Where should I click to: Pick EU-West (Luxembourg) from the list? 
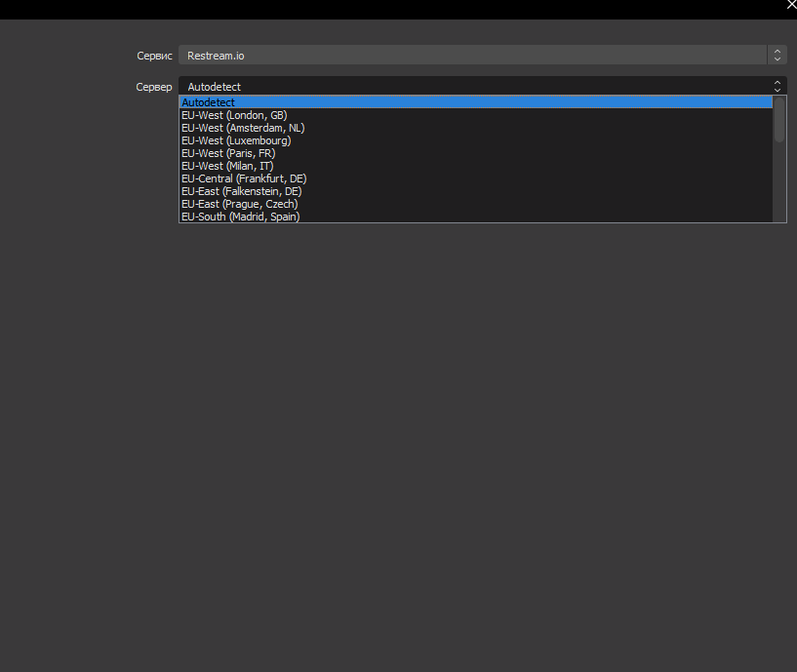coord(236,140)
